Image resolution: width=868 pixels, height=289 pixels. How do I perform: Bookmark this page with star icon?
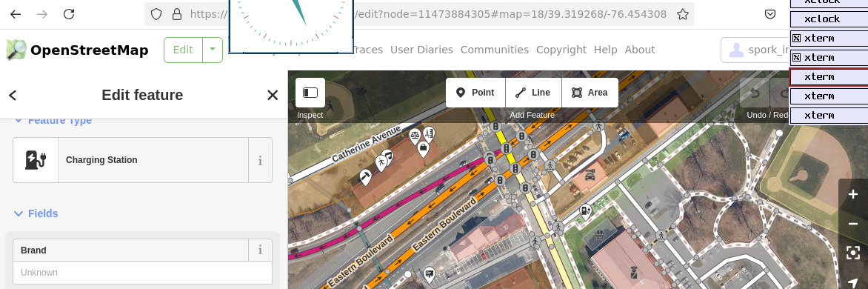tap(683, 14)
